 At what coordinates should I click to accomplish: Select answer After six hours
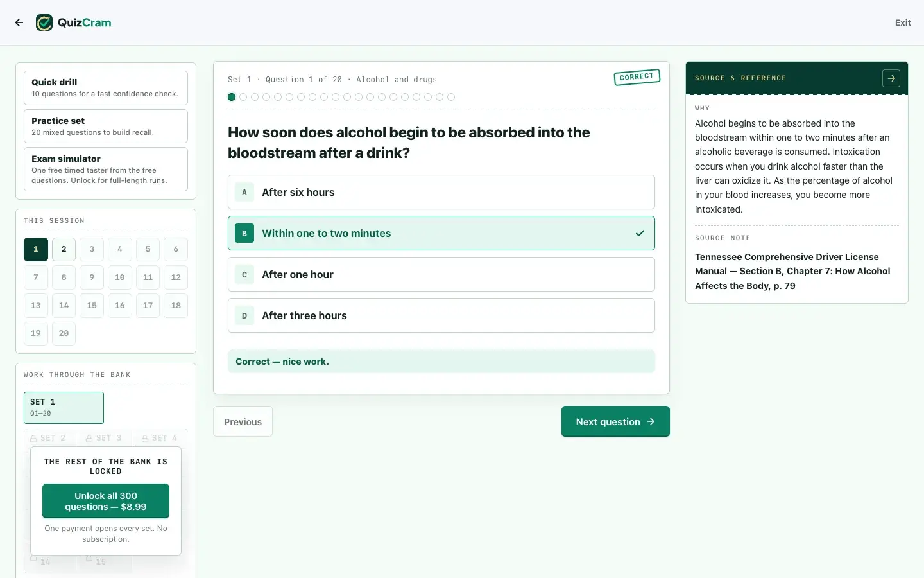click(441, 192)
